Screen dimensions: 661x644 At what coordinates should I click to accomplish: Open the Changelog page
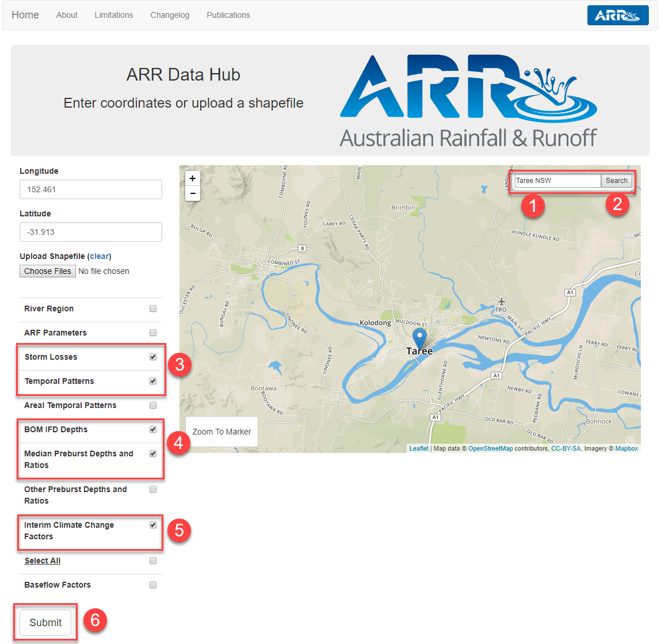[x=170, y=15]
